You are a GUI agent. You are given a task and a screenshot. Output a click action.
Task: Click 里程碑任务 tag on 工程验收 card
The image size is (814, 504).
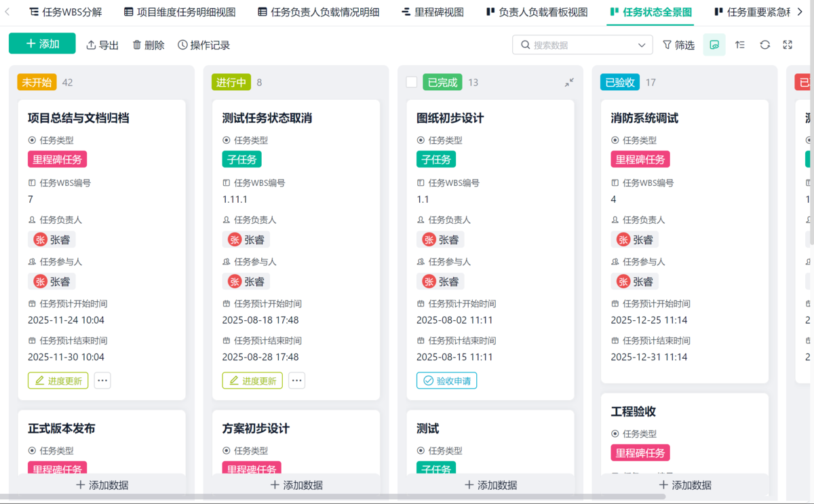point(640,453)
